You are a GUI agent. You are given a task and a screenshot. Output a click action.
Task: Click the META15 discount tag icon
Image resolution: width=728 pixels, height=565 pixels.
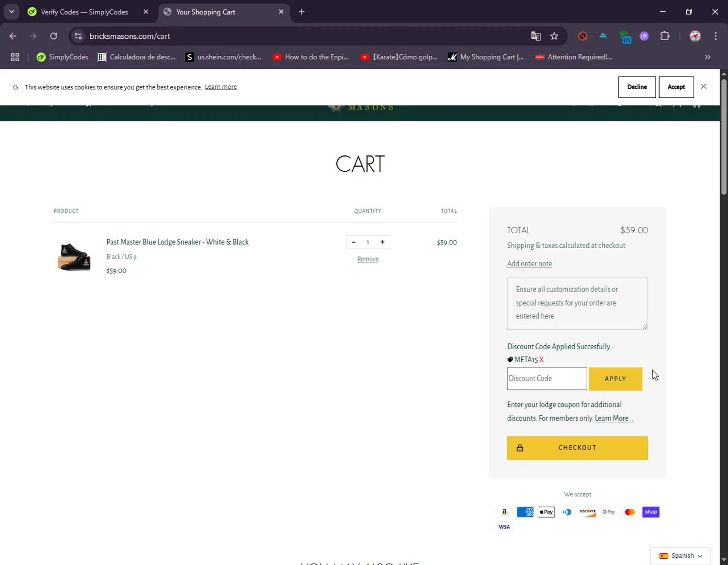(510, 359)
